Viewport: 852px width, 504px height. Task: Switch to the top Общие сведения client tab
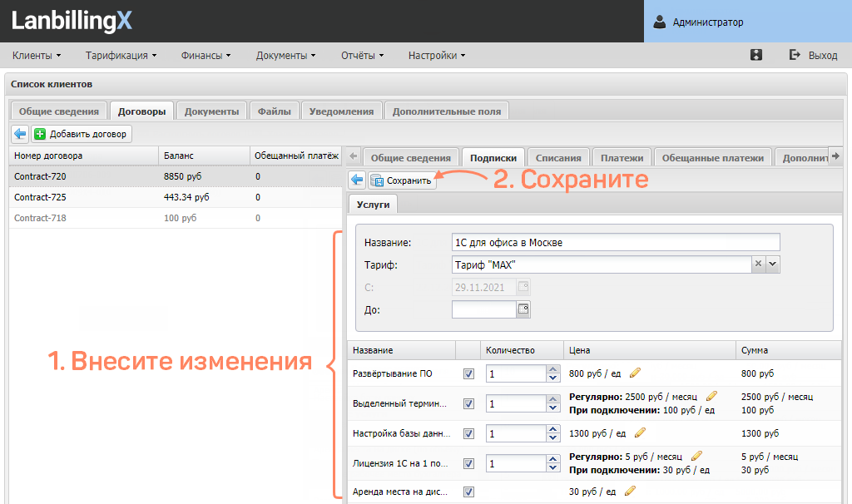coord(59,111)
